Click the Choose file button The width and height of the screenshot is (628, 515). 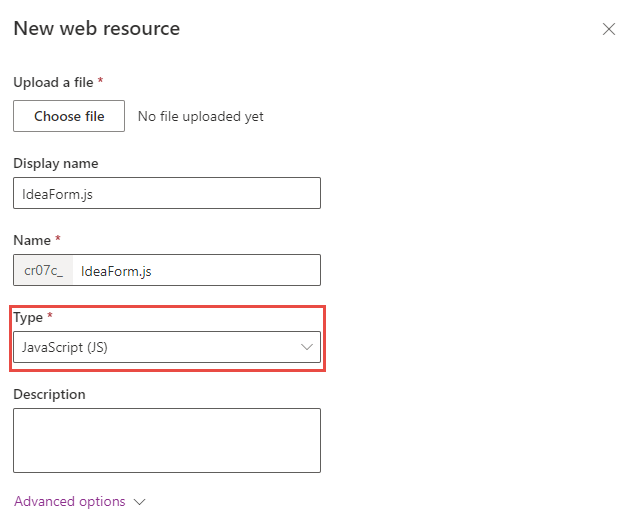(69, 116)
